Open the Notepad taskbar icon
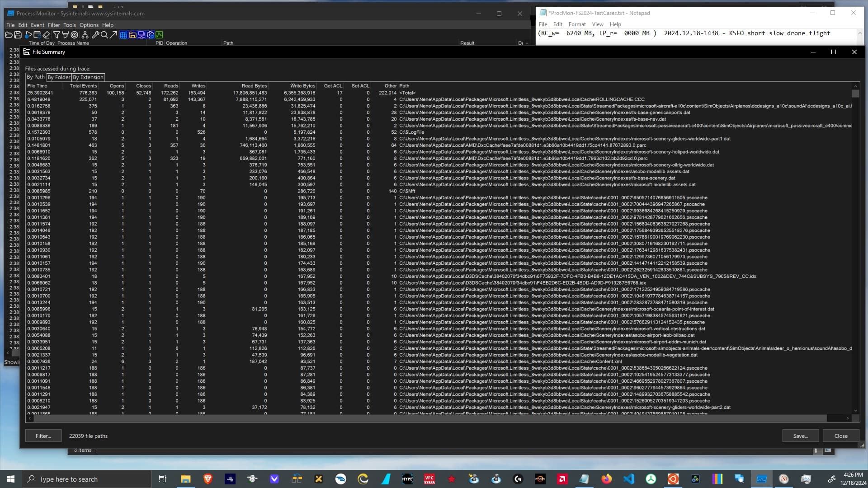This screenshot has height=488, width=868. 584,479
